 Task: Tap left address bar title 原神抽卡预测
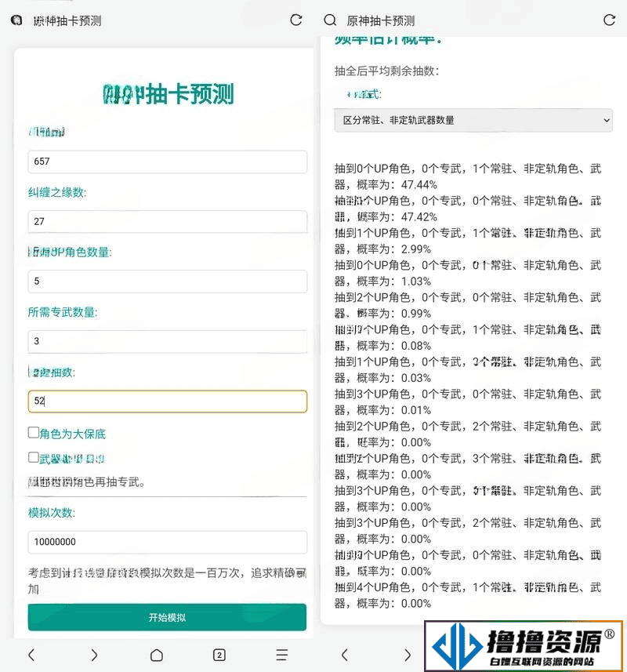(x=67, y=20)
